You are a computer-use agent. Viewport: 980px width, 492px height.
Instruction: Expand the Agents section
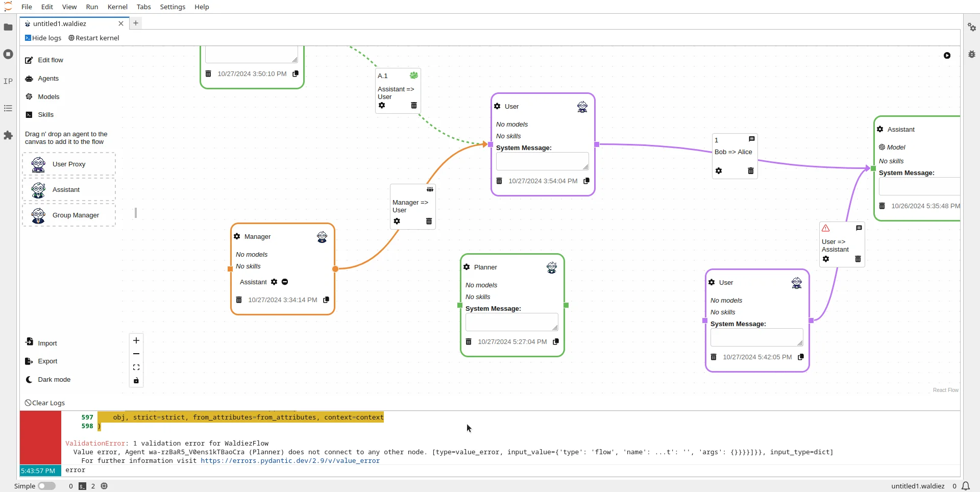click(47, 79)
